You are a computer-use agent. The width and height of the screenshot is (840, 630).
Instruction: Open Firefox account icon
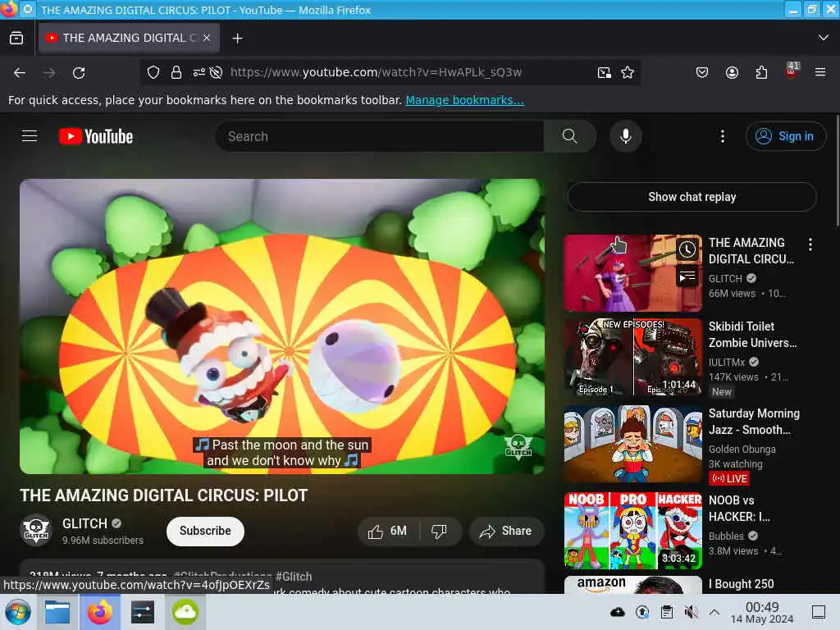pyautogui.click(x=732, y=72)
